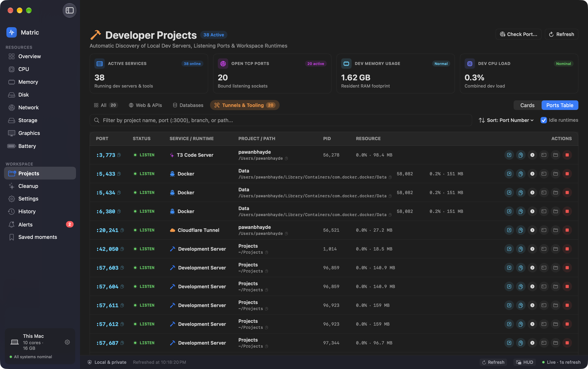The height and width of the screenshot is (369, 588).
Task: Reveal port 6,380 Docker folder in Finder
Action: pyautogui.click(x=556, y=211)
